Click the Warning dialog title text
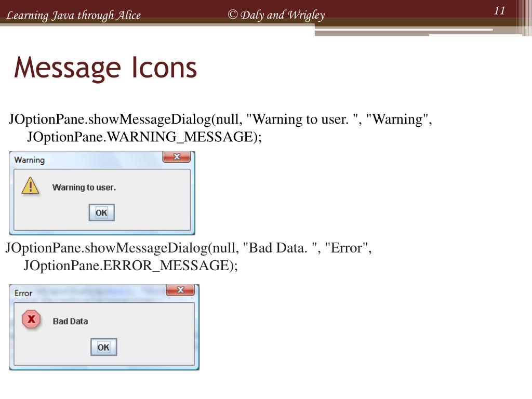Image resolution: width=532 pixels, height=399 pixels. [30, 160]
